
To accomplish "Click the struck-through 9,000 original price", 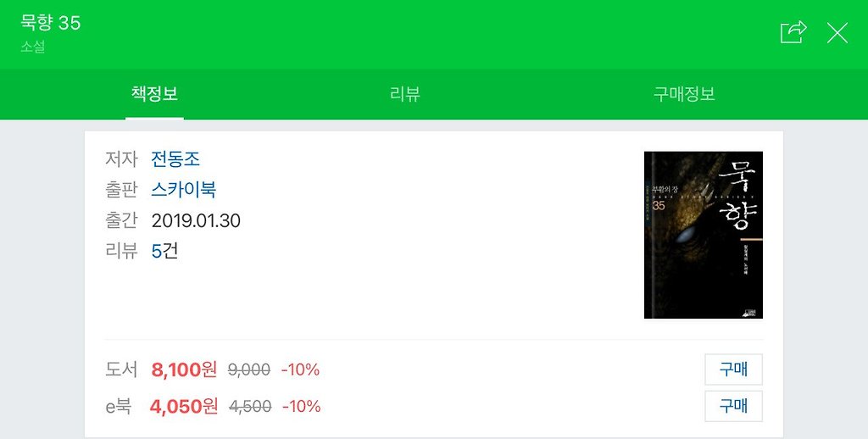I will tap(249, 370).
